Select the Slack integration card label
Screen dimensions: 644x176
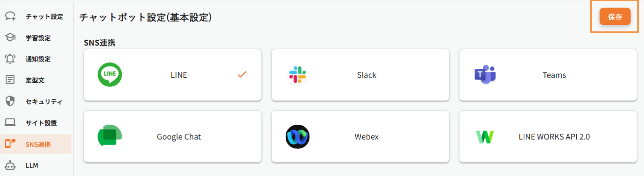coord(366,75)
